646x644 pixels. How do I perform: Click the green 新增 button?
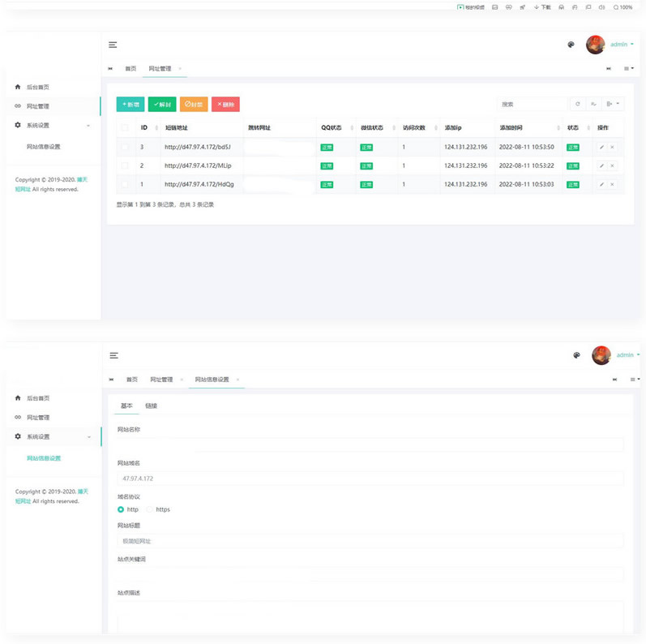pos(130,105)
